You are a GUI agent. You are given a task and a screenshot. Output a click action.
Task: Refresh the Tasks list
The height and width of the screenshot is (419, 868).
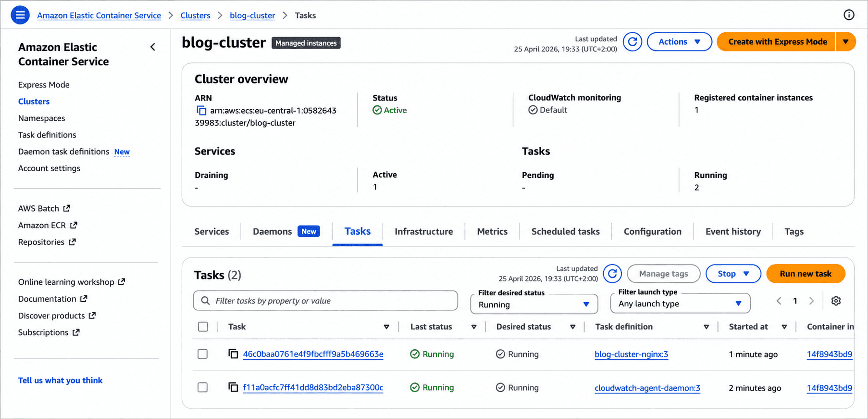(x=612, y=274)
